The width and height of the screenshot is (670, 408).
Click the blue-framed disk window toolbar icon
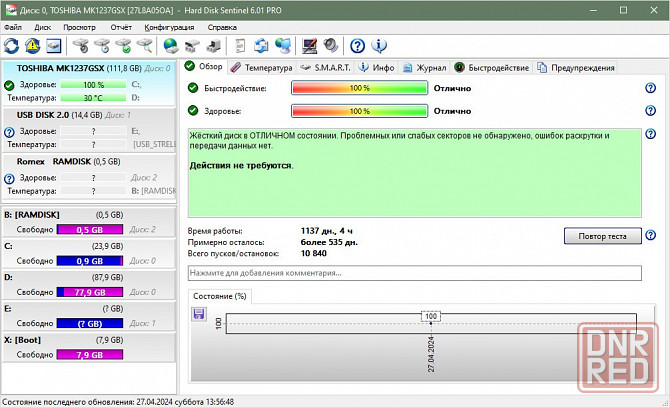pyautogui.click(x=53, y=45)
